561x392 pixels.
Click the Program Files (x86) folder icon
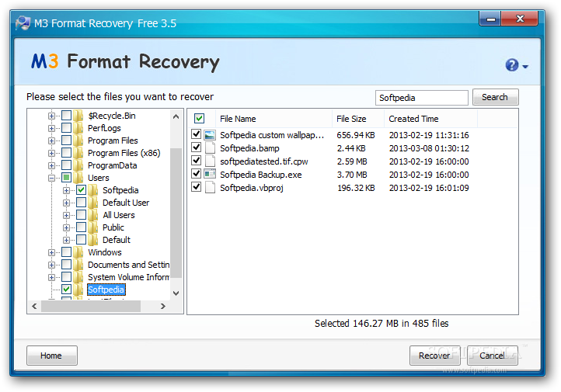pyautogui.click(x=78, y=153)
